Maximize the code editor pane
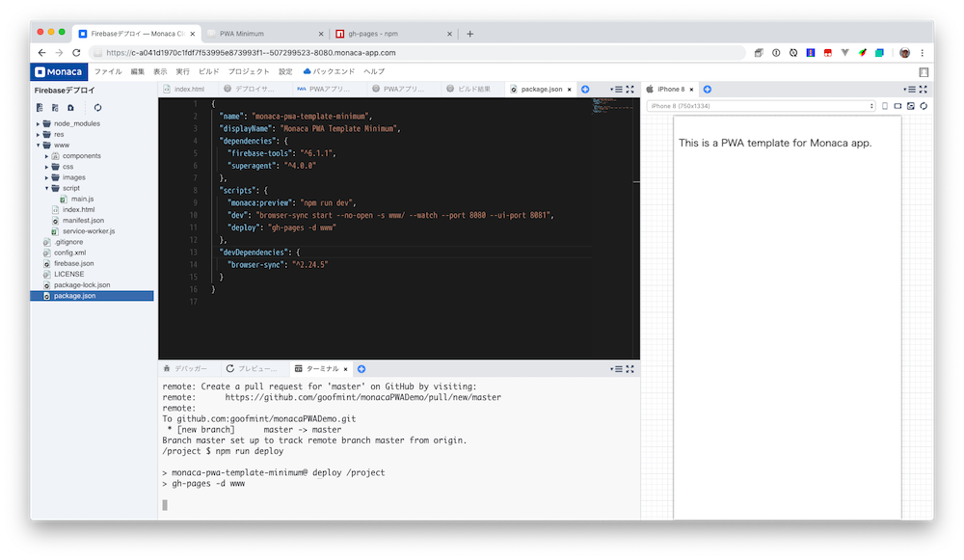 pyautogui.click(x=630, y=89)
